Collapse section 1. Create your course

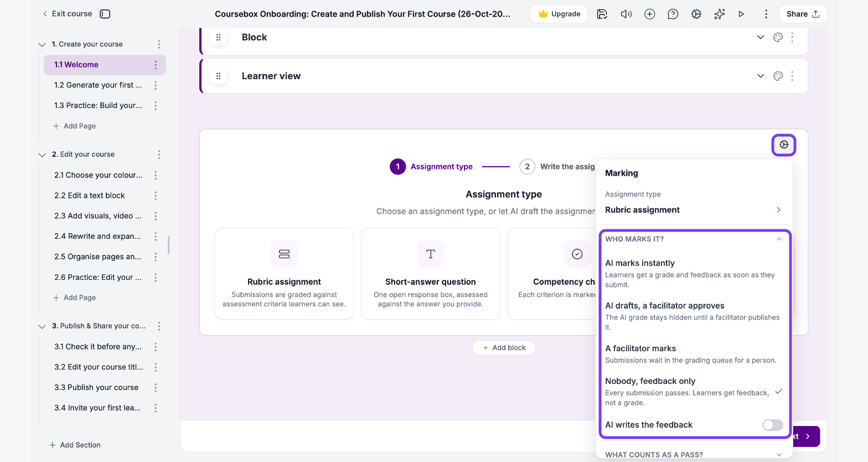pyautogui.click(x=42, y=44)
